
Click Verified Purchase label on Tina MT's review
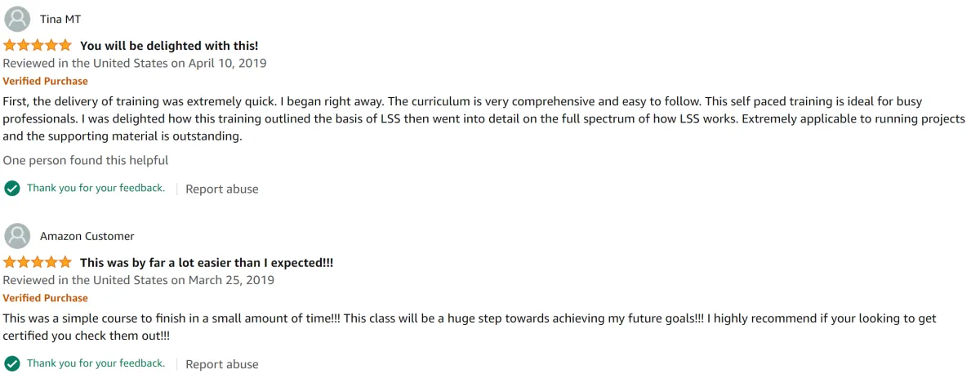(x=46, y=81)
